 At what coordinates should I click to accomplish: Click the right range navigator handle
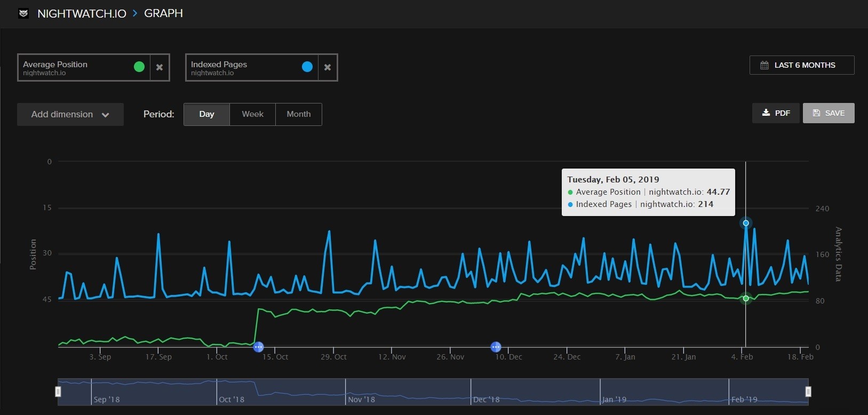(x=808, y=392)
